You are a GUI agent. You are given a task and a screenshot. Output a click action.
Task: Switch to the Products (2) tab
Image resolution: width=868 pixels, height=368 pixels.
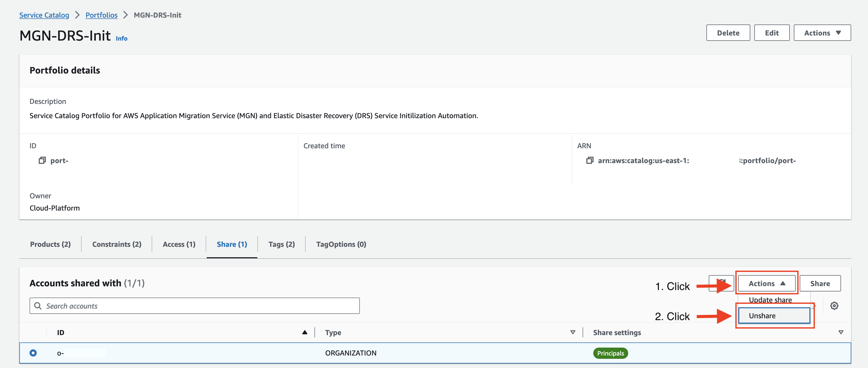50,244
